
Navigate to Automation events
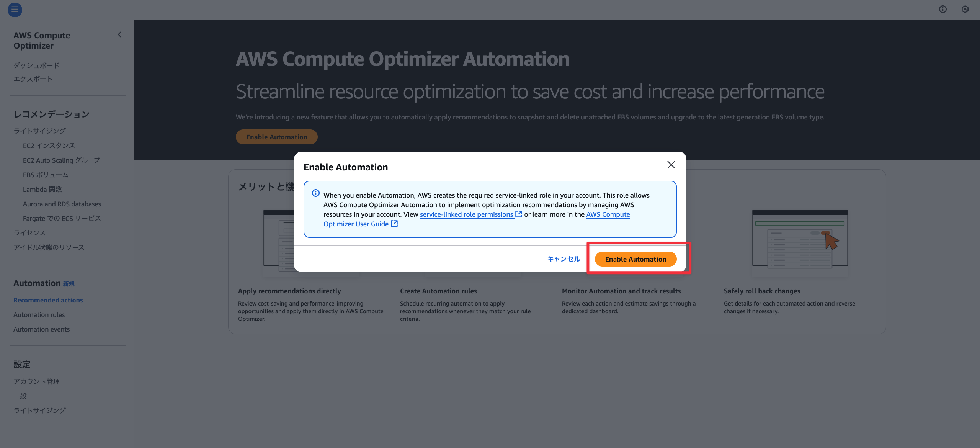[x=42, y=329]
